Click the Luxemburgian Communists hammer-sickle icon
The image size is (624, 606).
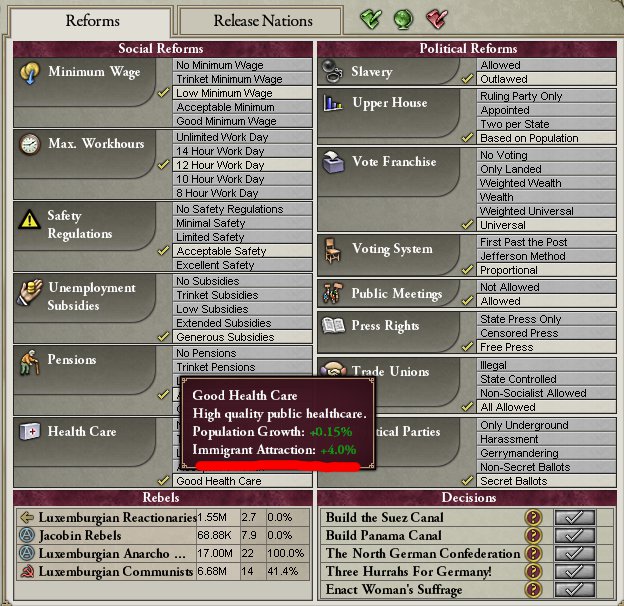[x=27, y=571]
